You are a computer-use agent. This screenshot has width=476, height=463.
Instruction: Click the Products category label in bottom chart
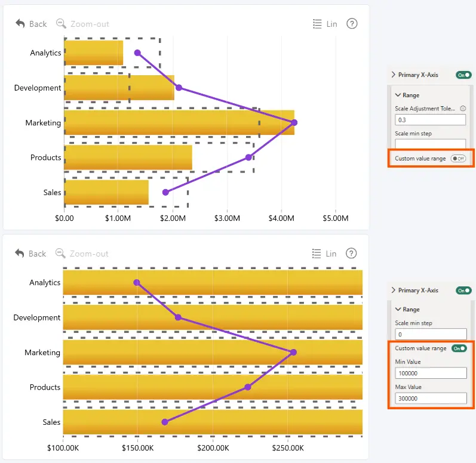pos(45,387)
